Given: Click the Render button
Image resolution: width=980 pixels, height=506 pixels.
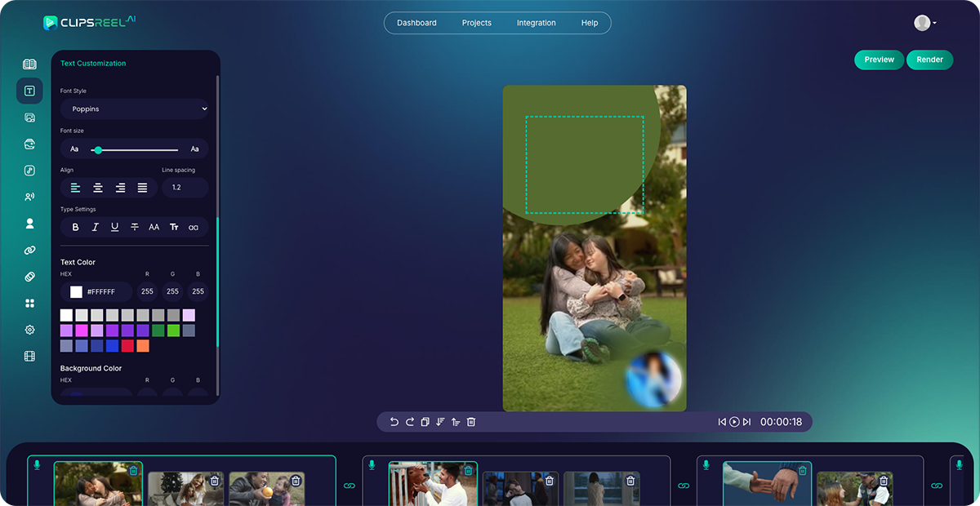Looking at the screenshot, I should pos(929,60).
